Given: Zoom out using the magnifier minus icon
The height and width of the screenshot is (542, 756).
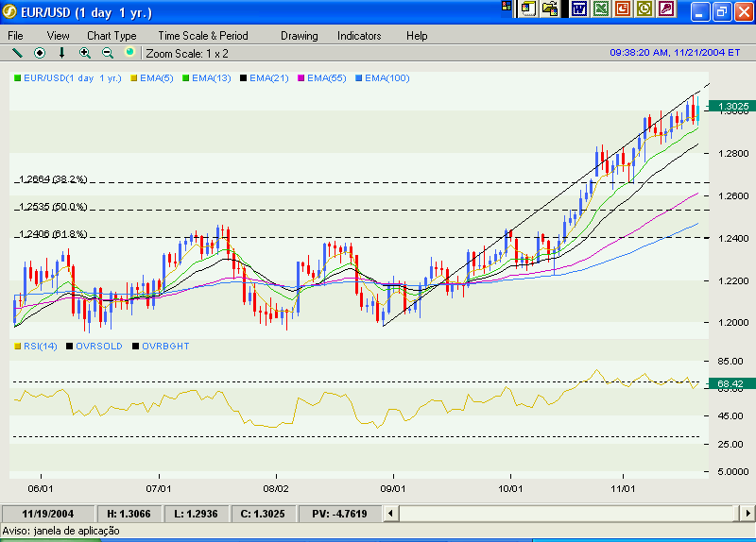Looking at the screenshot, I should [107, 53].
